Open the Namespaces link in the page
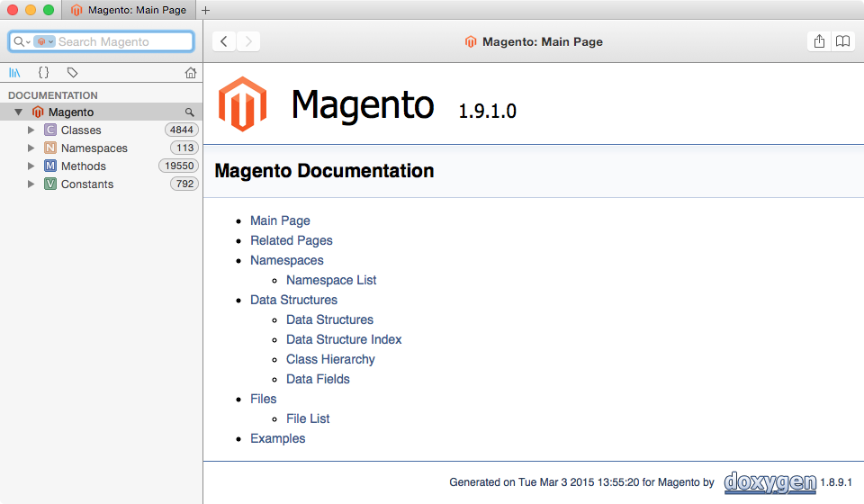This screenshot has width=864, height=504. (x=287, y=260)
